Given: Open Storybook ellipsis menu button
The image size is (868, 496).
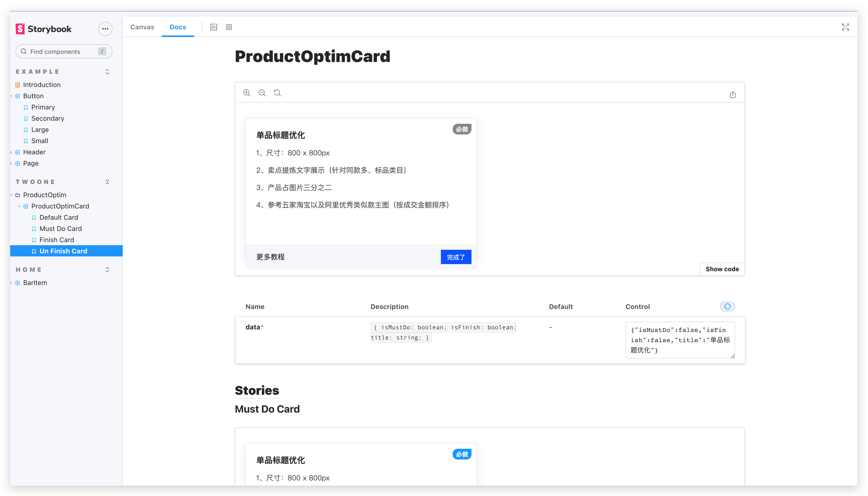Looking at the screenshot, I should pos(105,29).
